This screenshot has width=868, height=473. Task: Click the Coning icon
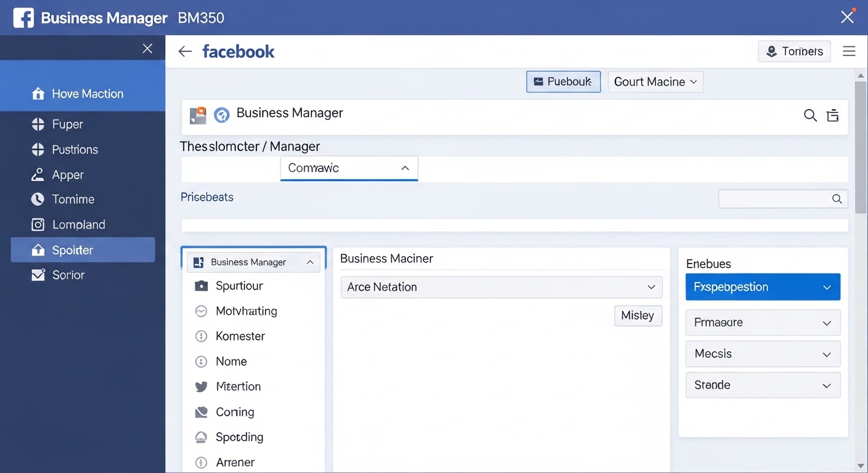201,412
